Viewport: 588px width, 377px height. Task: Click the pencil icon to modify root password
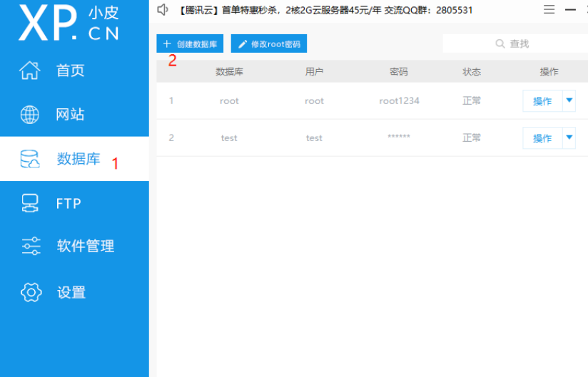243,44
